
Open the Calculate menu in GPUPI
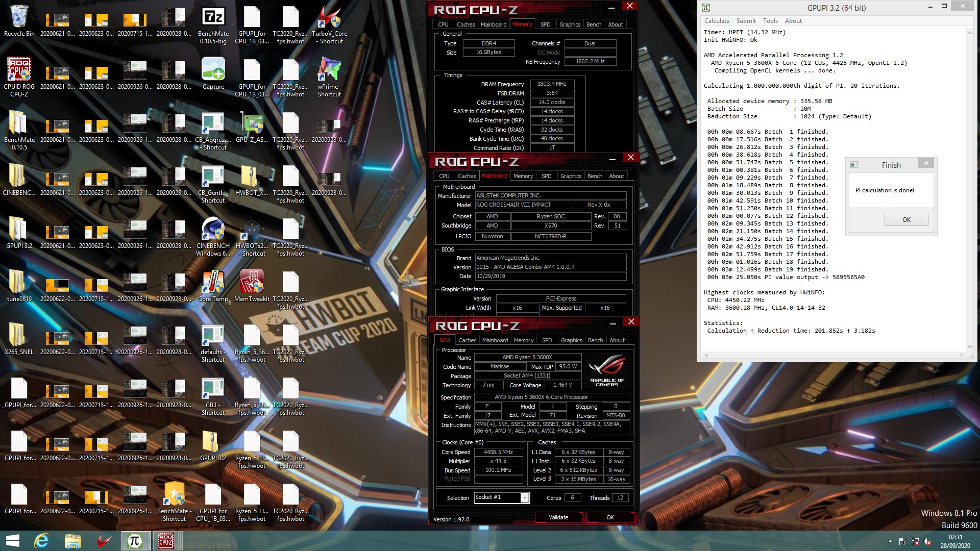click(717, 21)
